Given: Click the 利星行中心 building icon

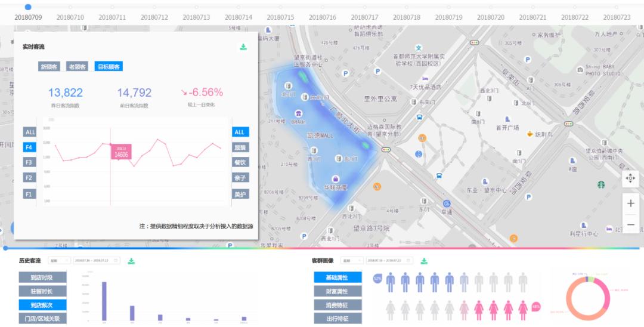Looking at the screenshot, I should click(584, 225).
